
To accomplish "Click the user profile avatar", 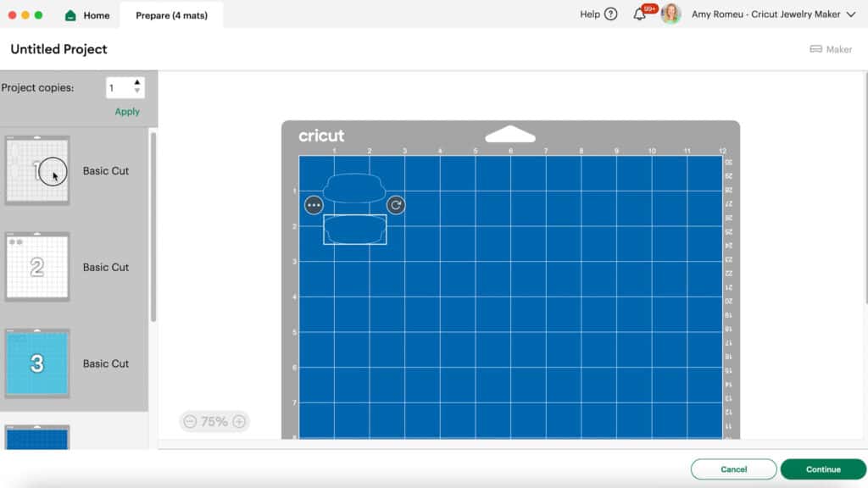I will click(670, 14).
